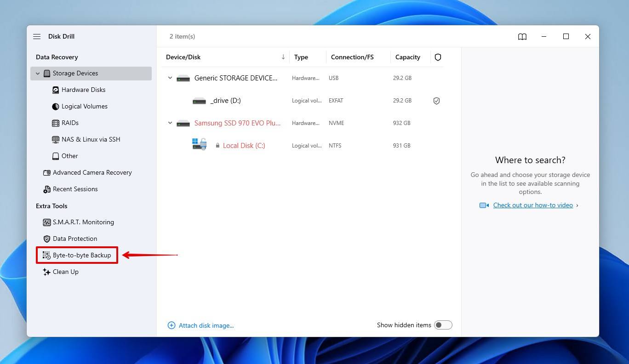The width and height of the screenshot is (629, 364).
Task: Click the hamburger menu icon
Action: [37, 36]
